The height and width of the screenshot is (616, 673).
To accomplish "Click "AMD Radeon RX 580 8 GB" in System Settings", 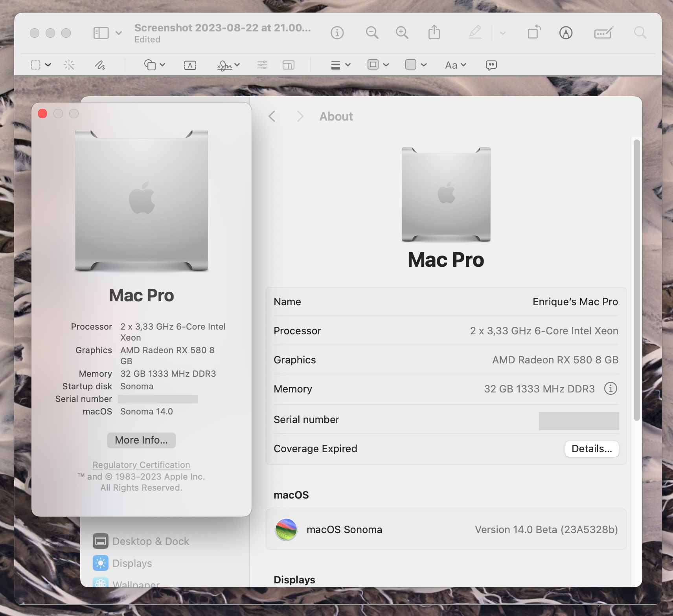I will [555, 360].
